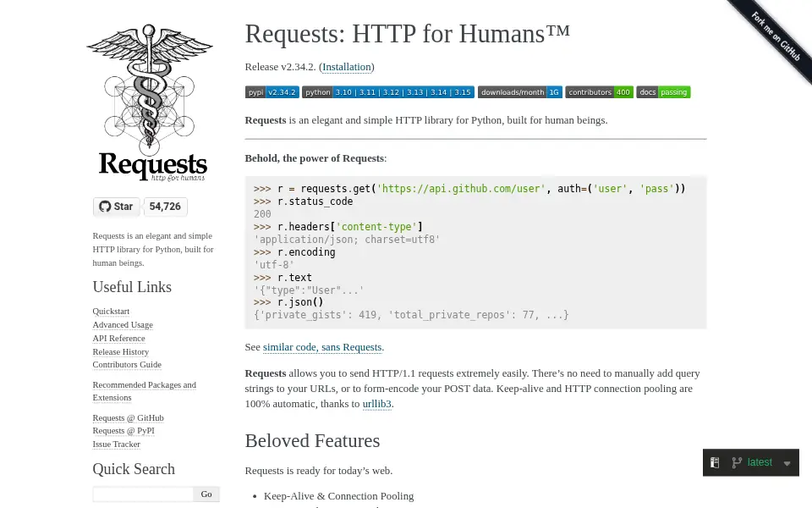
Task: Click the Beloved Features heading
Action: [x=312, y=440]
